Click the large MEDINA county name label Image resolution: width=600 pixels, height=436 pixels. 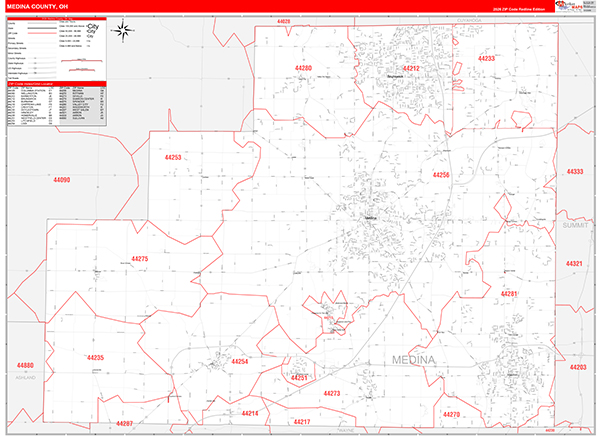point(414,360)
